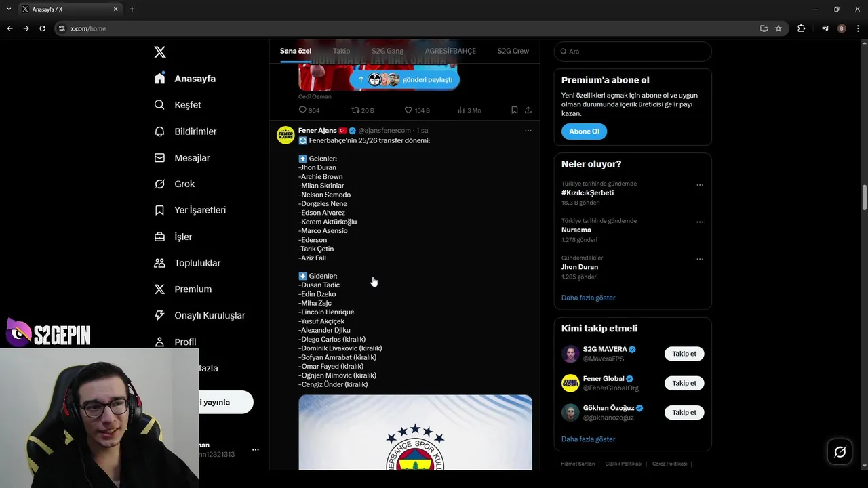Image resolution: width=868 pixels, height=488 pixels.
Task: Open more options for Nursema trend
Action: 700,222
